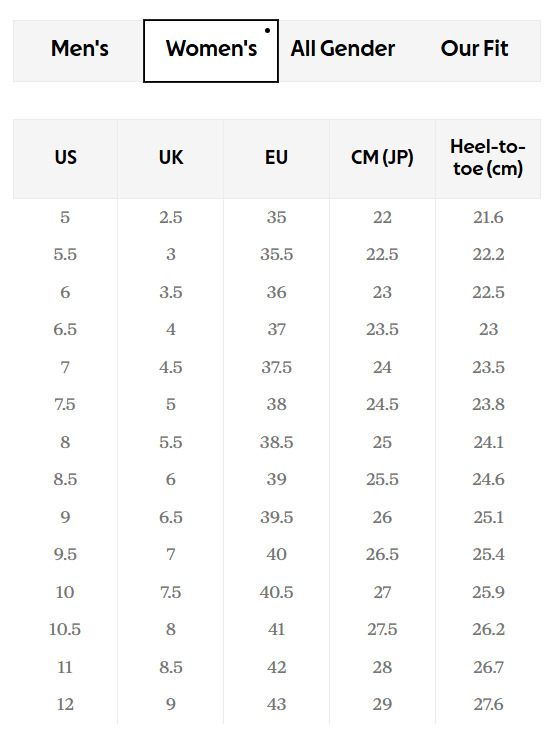This screenshot has height=746, width=555.
Task: Click CM (JP) value 29
Action: [x=382, y=704]
